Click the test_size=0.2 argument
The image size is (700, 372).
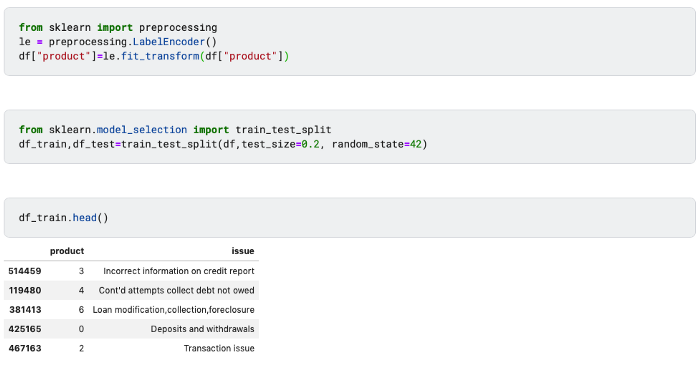tap(280, 144)
